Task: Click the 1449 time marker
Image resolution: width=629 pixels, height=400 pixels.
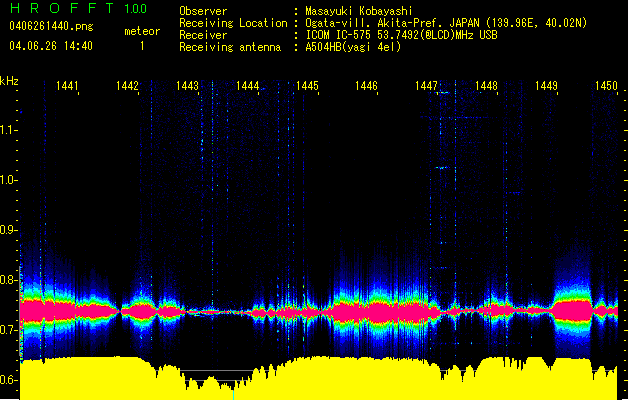Action: pyautogui.click(x=546, y=86)
